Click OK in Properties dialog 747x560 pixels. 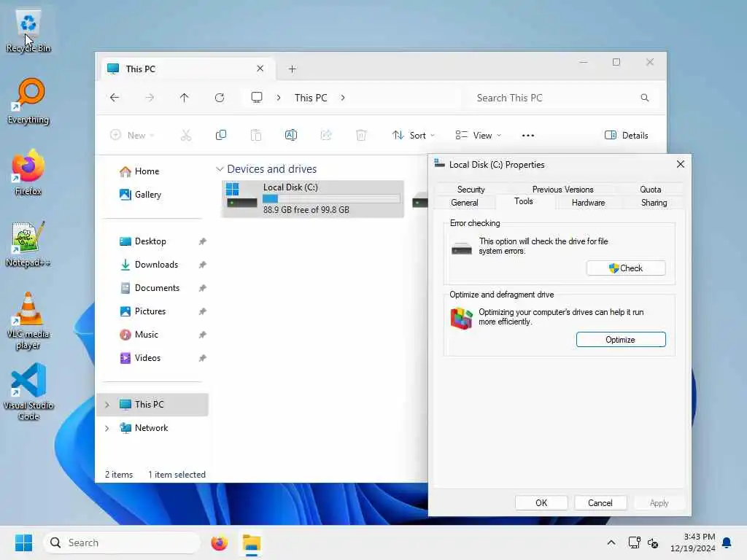[x=541, y=503]
